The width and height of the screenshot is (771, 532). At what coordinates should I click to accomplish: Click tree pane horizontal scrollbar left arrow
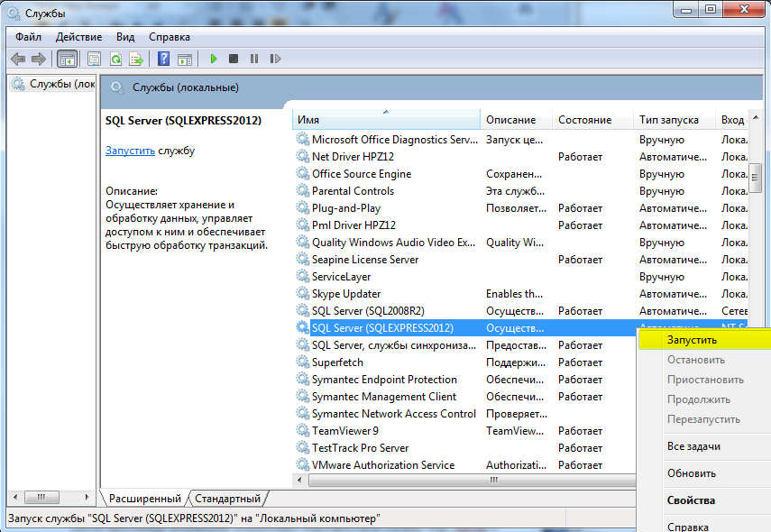point(15,497)
